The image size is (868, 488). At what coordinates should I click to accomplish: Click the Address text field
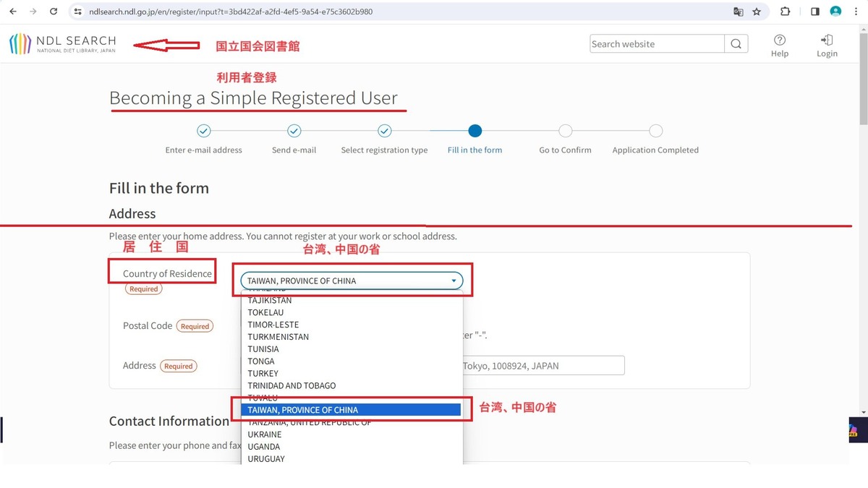542,366
